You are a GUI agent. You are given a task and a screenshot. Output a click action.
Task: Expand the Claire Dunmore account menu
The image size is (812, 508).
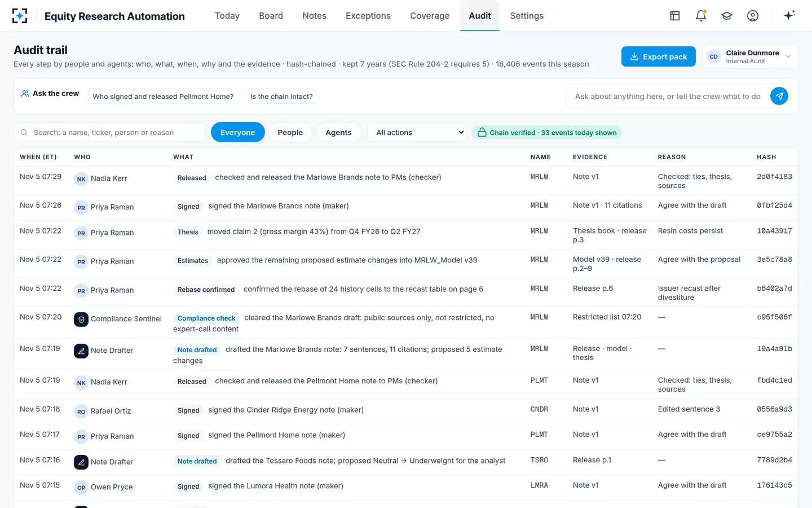coord(750,56)
